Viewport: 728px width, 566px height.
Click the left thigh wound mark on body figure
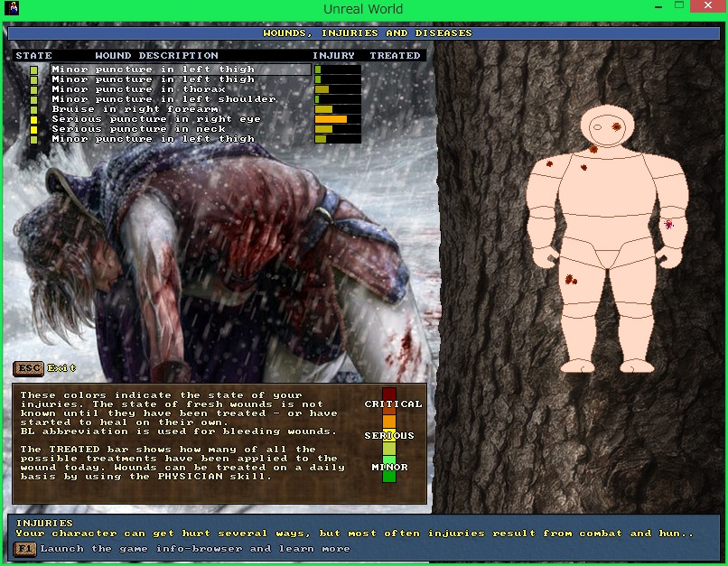571,279
